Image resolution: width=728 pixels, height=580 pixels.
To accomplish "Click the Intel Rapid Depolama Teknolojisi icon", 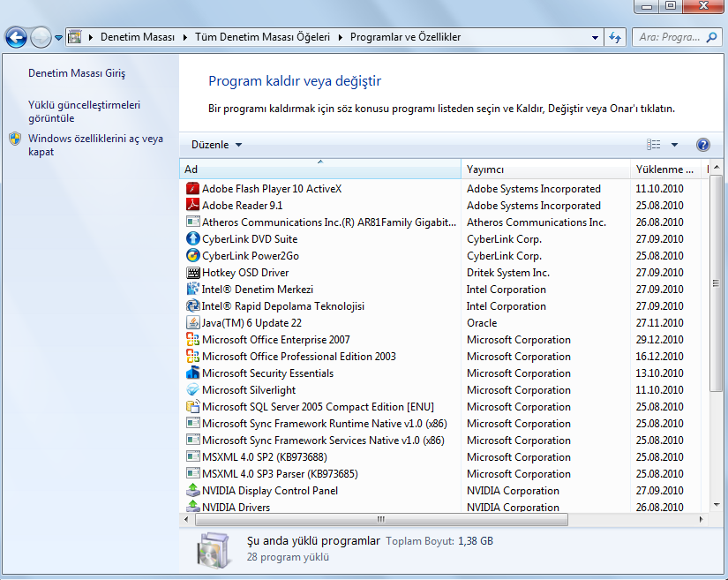I will coord(192,305).
